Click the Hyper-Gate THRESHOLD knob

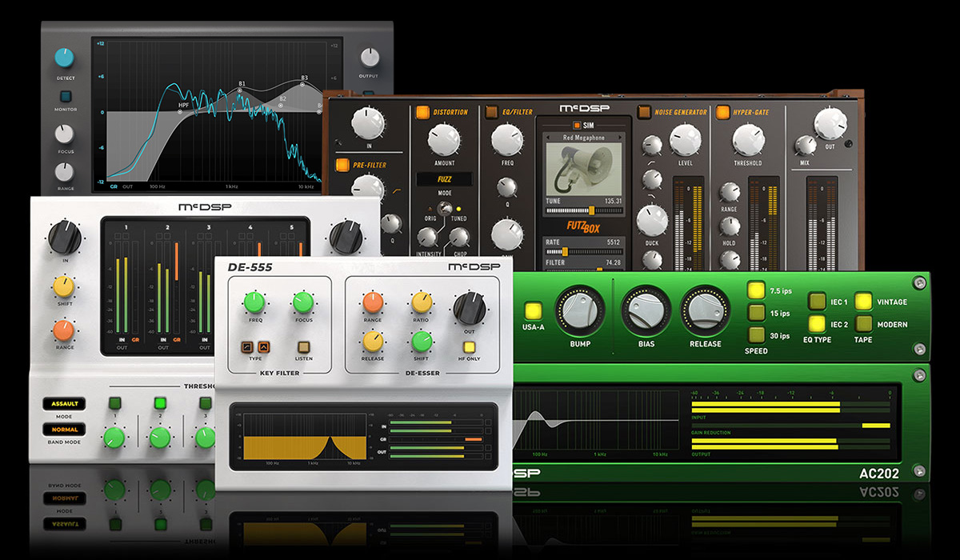point(747,141)
